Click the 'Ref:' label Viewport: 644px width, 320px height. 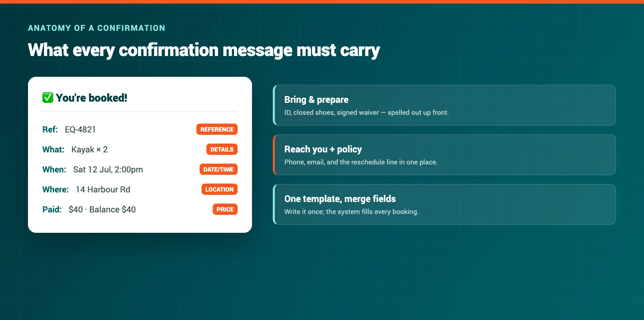50,130
